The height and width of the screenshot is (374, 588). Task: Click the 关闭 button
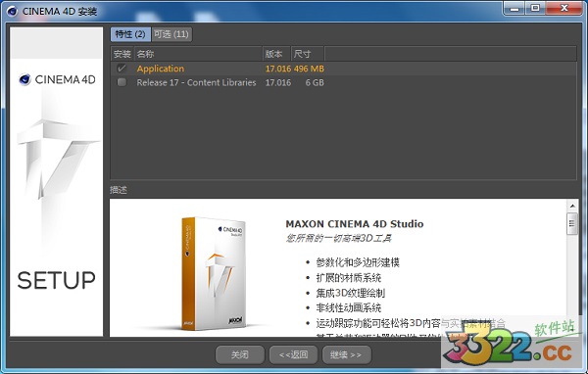240,354
